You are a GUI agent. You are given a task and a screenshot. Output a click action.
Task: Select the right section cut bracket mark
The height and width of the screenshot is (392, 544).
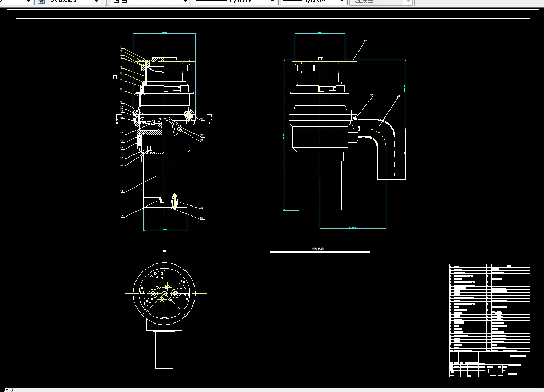(210, 119)
